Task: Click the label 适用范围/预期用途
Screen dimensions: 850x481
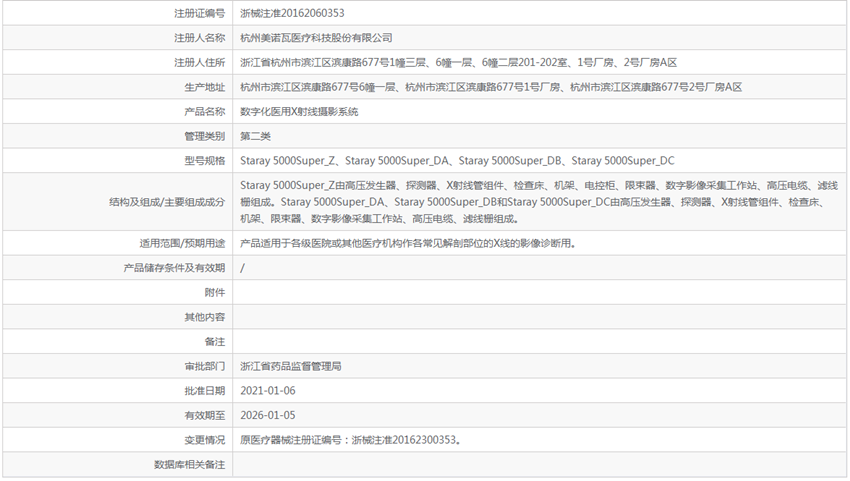Action: point(182,243)
